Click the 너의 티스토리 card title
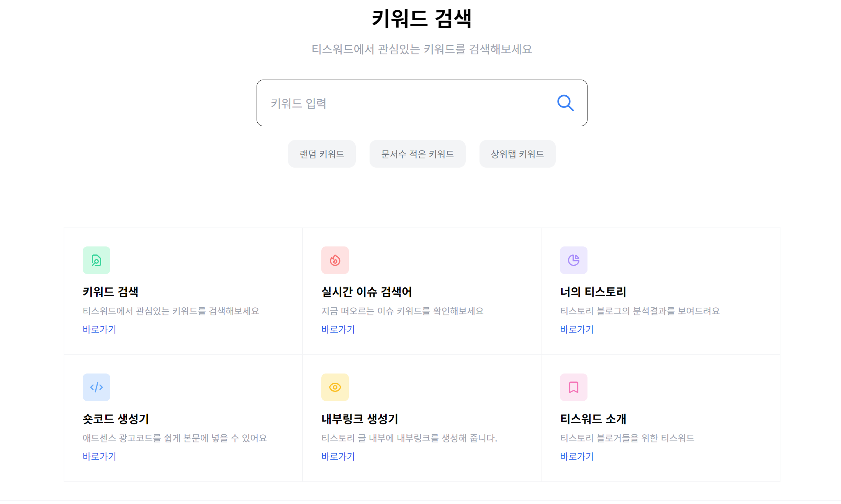The width and height of the screenshot is (841, 504). (593, 292)
